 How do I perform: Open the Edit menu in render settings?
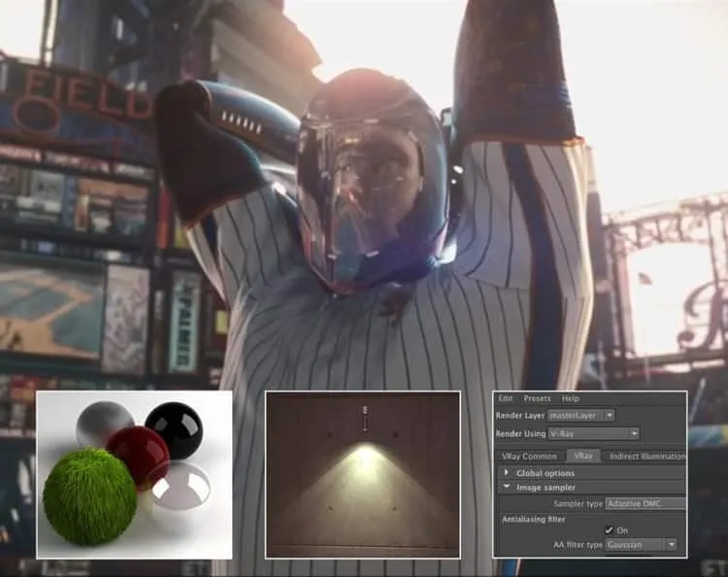tap(505, 398)
